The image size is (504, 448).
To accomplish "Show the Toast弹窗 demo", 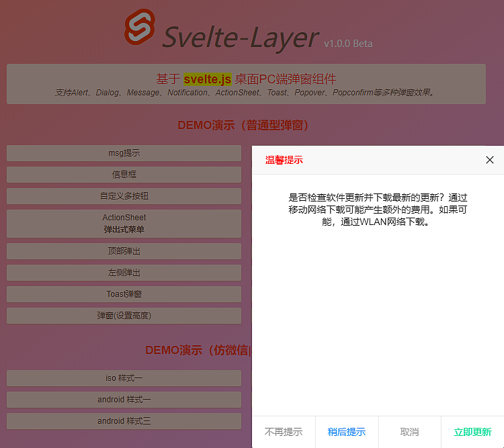I will click(x=124, y=294).
